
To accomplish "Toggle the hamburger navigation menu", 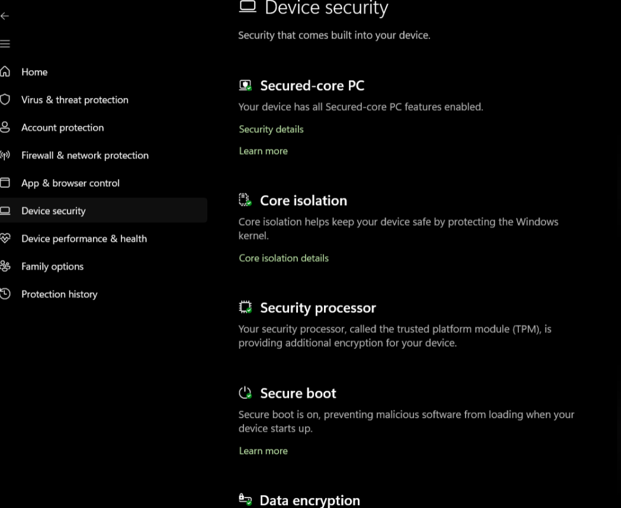I will click(5, 44).
